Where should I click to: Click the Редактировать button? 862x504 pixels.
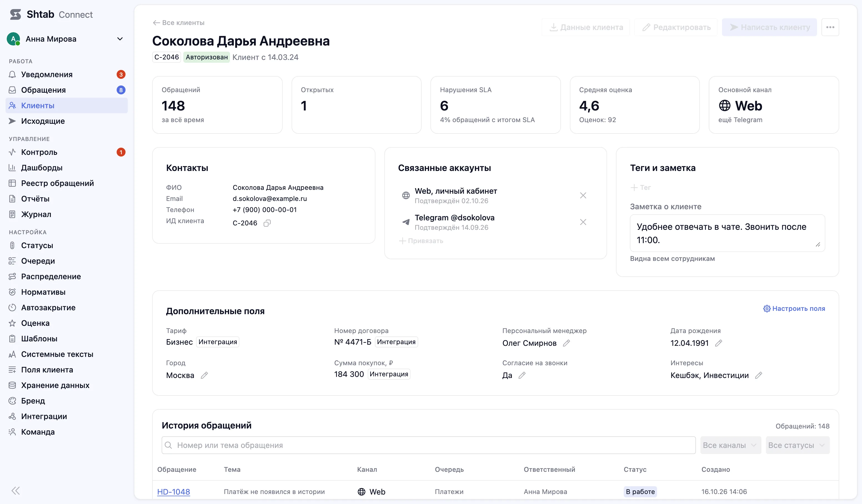[x=676, y=27]
